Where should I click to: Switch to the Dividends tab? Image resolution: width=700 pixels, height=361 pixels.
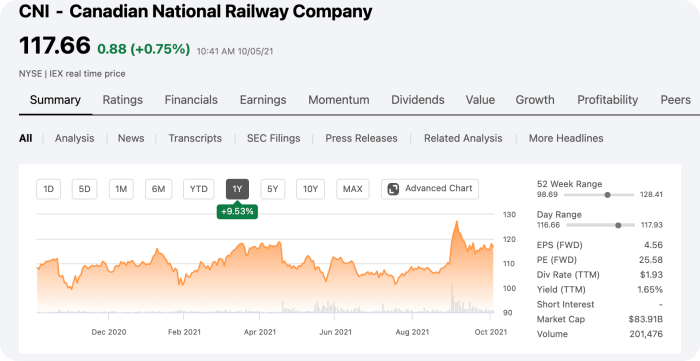pyautogui.click(x=418, y=100)
